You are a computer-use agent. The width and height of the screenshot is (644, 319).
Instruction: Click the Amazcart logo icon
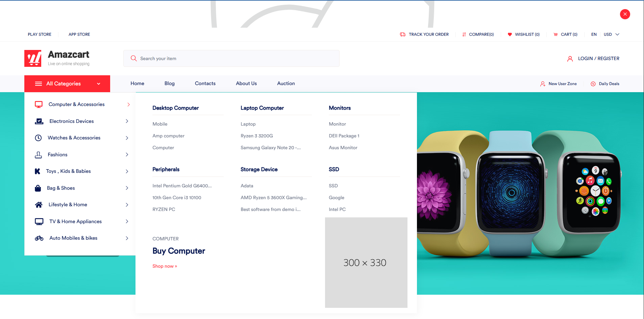pos(33,58)
